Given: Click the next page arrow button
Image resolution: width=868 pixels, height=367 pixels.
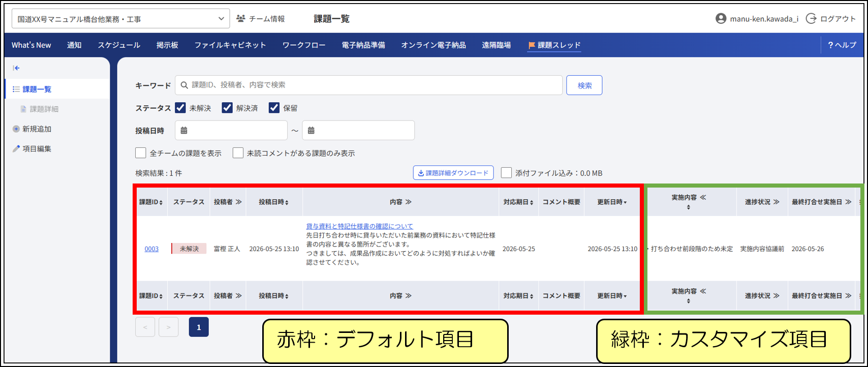Looking at the screenshot, I should tap(169, 327).
